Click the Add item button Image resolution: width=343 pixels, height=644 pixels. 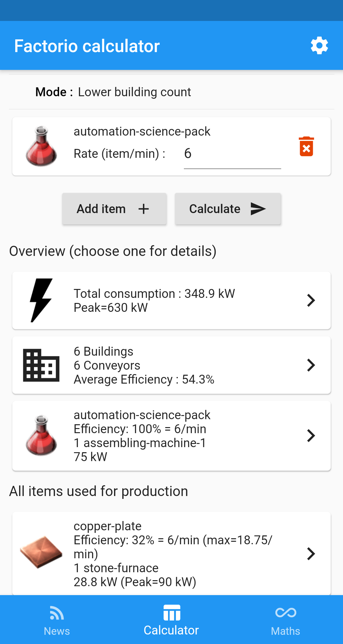(114, 209)
